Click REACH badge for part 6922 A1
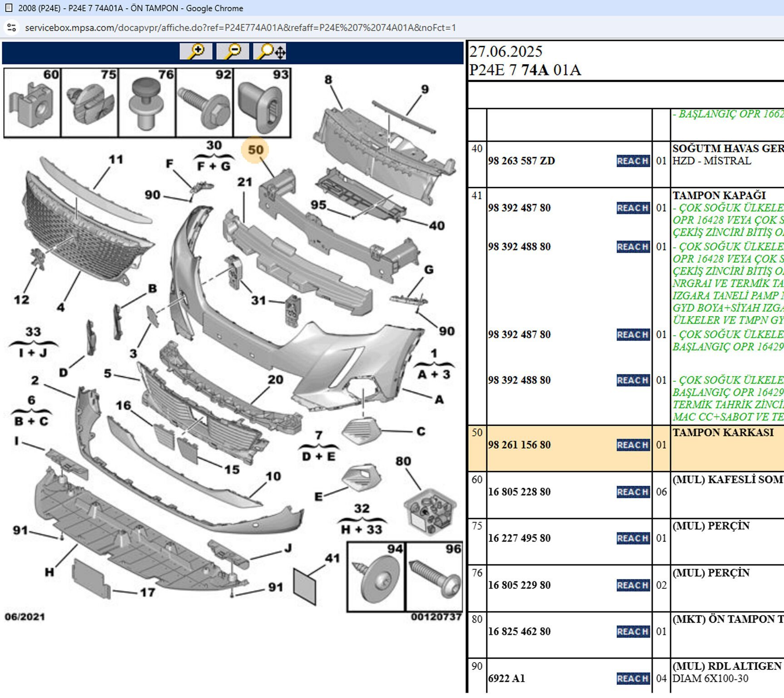The width and height of the screenshot is (784, 698). click(633, 678)
